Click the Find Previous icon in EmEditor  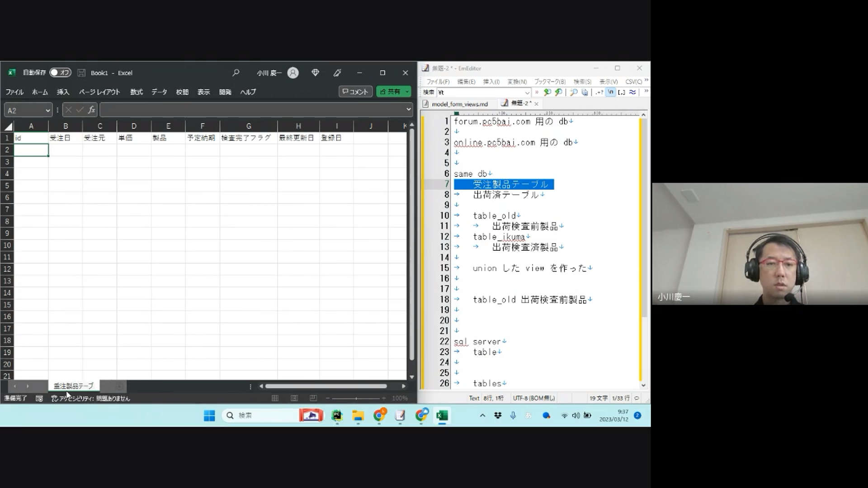tap(547, 92)
